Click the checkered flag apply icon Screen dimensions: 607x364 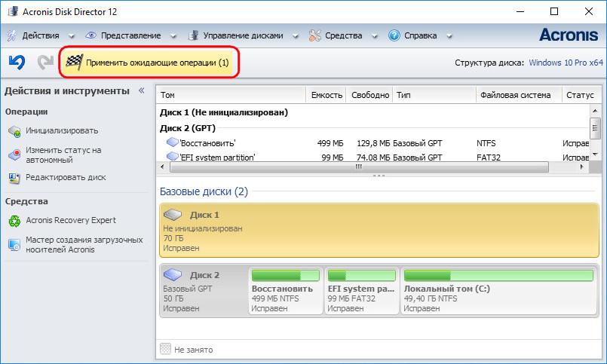(x=74, y=63)
